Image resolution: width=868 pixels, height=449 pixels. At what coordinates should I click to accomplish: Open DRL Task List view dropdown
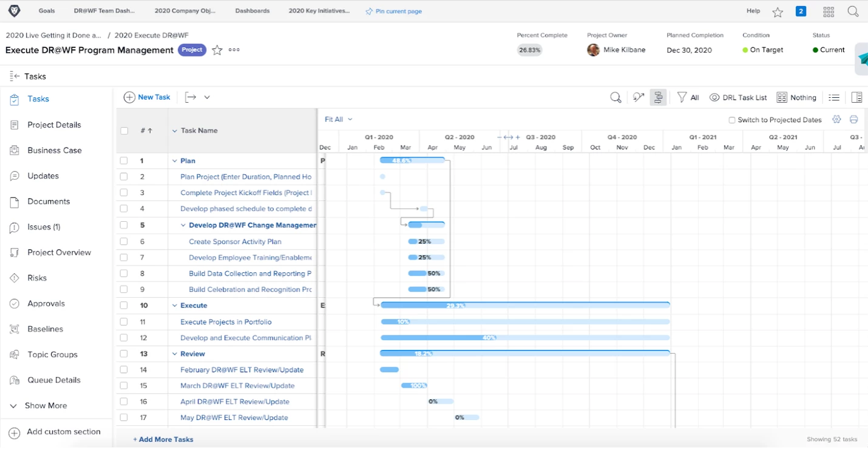(738, 97)
